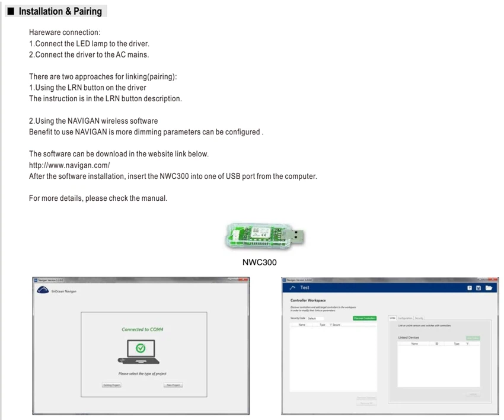Click the "Installation & Pairing" heading

pyautogui.click(x=60, y=11)
